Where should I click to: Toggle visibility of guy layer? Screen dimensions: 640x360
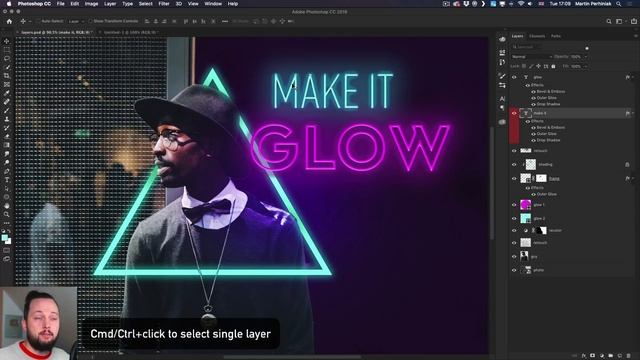[x=514, y=256]
